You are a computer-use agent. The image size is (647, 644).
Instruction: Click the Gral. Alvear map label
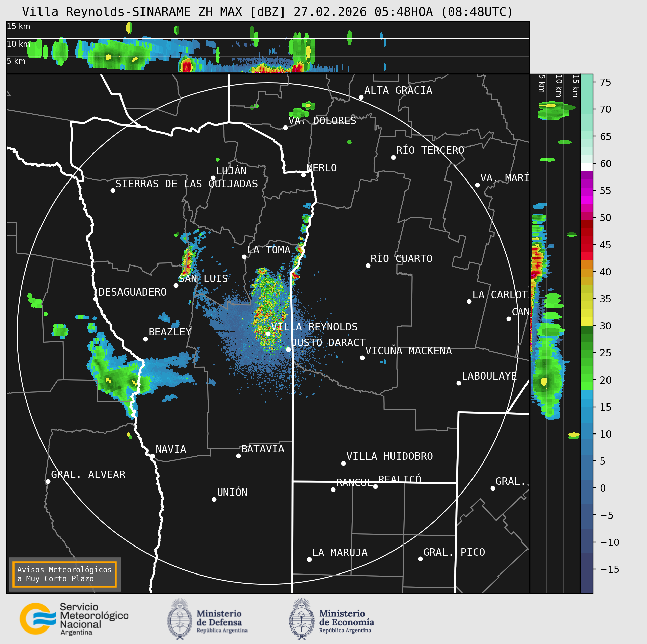tap(88, 475)
